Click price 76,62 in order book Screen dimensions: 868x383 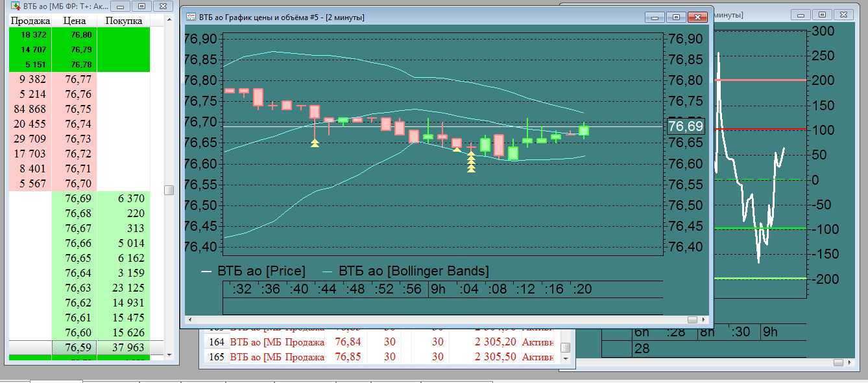(x=78, y=303)
